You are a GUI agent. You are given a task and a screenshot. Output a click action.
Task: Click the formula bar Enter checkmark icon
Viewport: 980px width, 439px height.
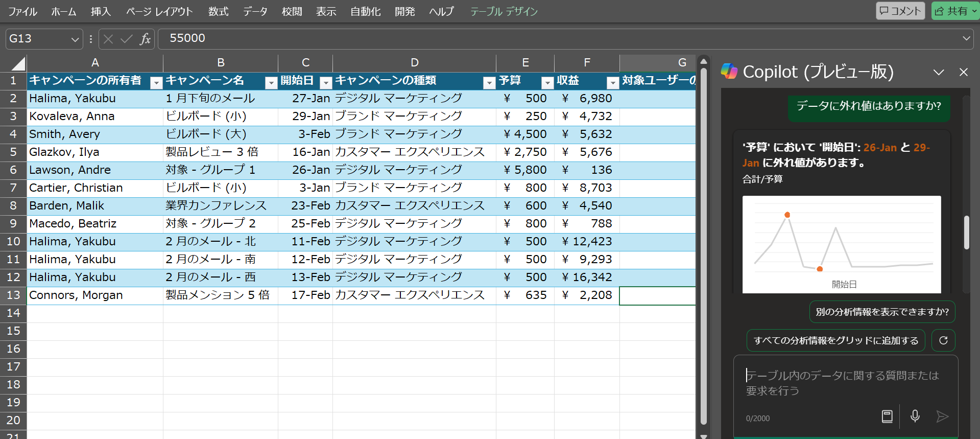pyautogui.click(x=127, y=39)
